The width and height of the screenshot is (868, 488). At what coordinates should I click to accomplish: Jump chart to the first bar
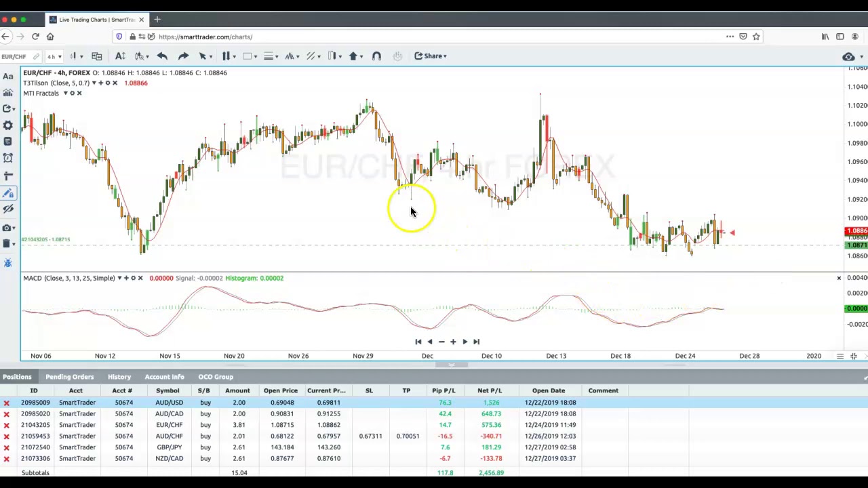click(418, 342)
